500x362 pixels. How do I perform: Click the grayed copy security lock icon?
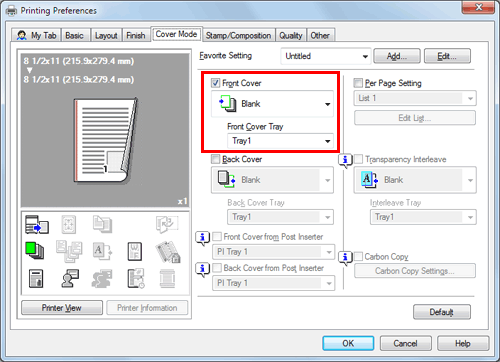point(168,252)
